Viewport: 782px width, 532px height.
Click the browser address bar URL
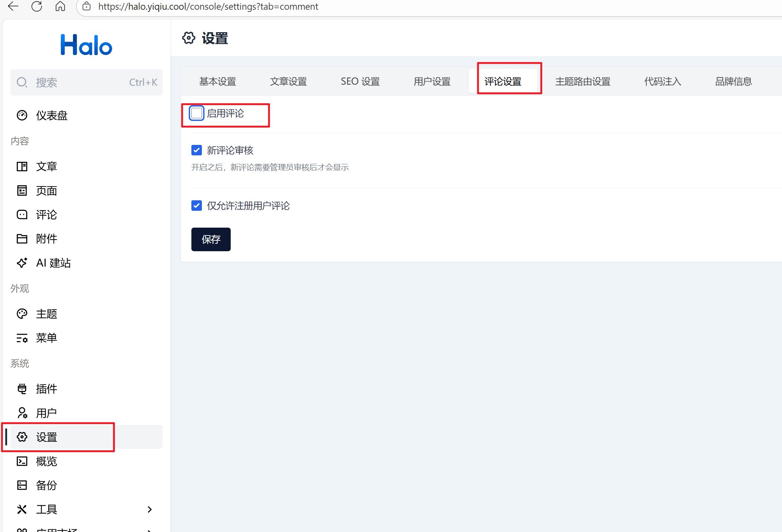click(x=208, y=6)
